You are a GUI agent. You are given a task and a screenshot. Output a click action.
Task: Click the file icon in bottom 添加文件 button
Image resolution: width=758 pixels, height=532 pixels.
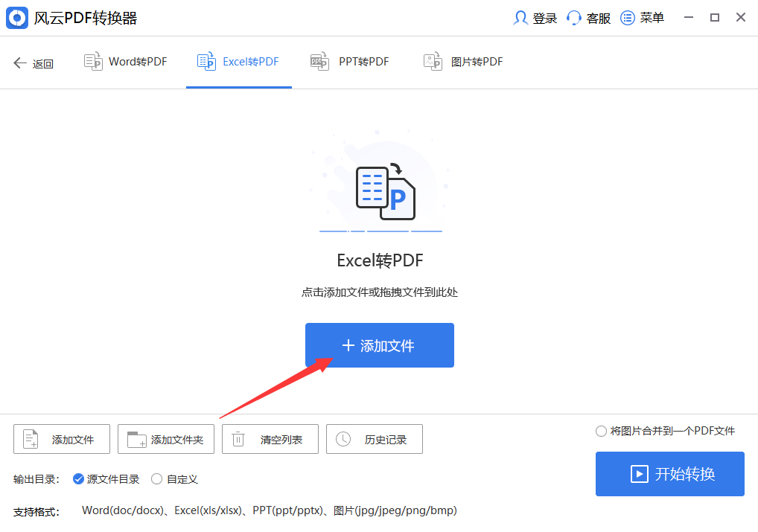click(31, 439)
